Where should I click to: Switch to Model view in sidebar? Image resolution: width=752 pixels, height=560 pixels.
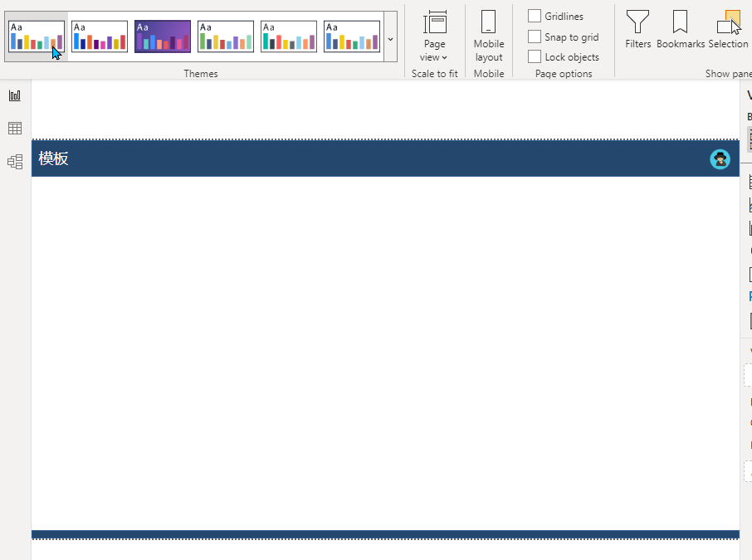coord(15,162)
